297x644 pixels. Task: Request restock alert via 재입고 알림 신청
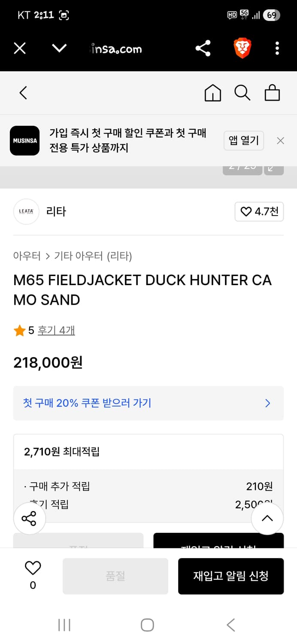pyautogui.click(x=231, y=576)
